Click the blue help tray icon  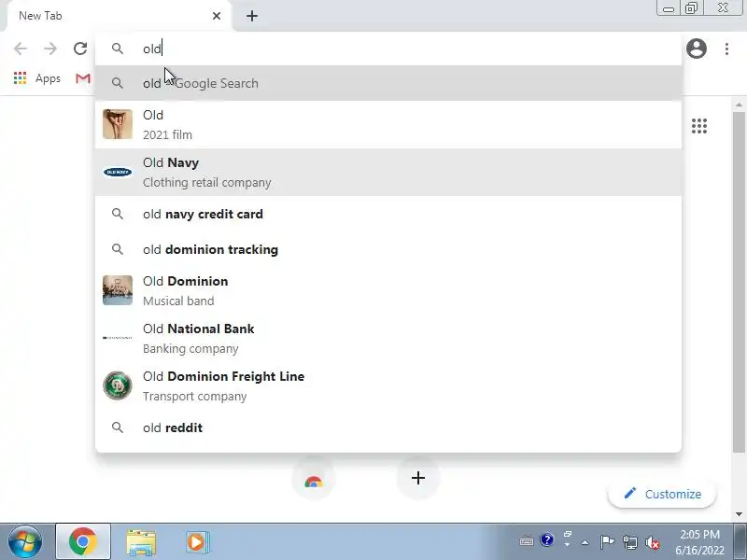tap(547, 540)
